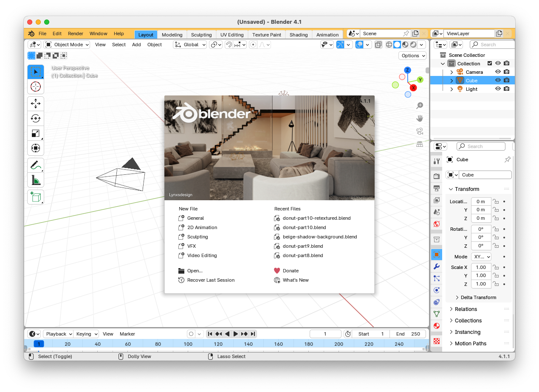The height and width of the screenshot is (392, 539).
Task: Click the Add Cube tool
Action: [x=36, y=197]
